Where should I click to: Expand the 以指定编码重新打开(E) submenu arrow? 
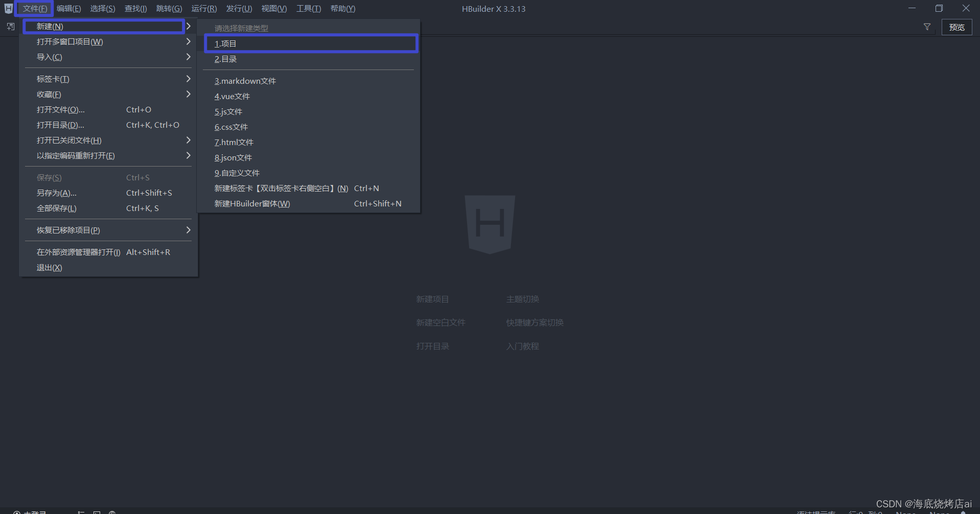(x=188, y=155)
